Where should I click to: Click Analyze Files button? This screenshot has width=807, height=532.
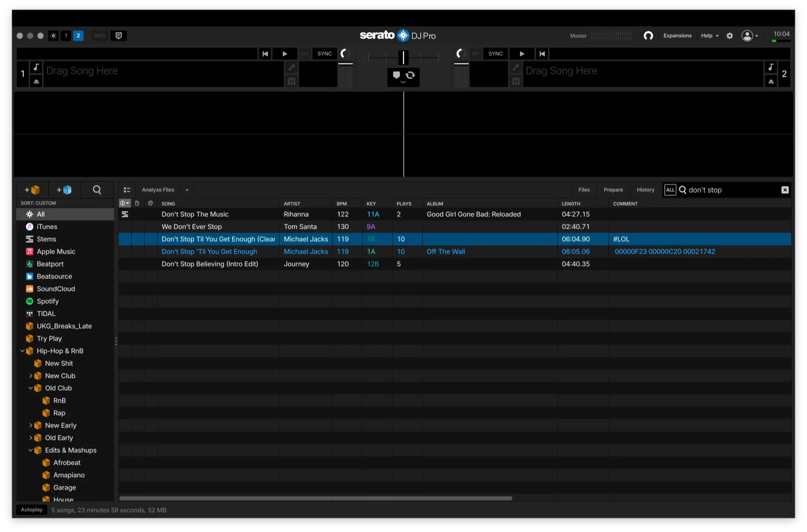(x=158, y=190)
